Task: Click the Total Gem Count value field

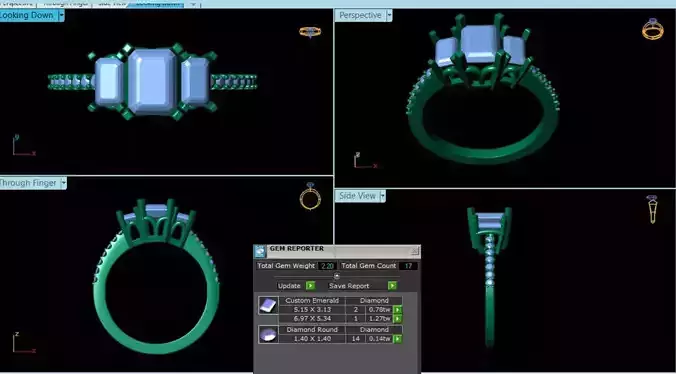Action: [x=408, y=266]
